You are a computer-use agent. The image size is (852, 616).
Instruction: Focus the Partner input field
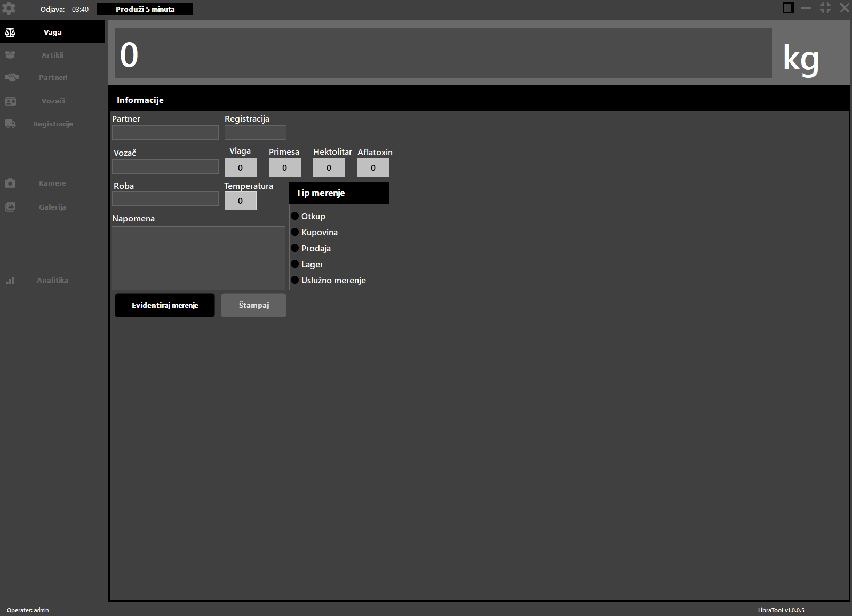[165, 132]
